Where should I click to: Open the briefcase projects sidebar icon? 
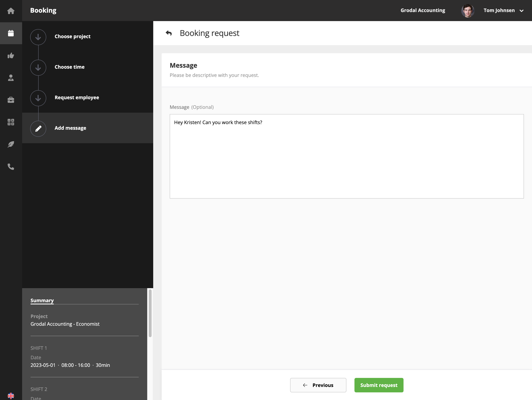11,100
